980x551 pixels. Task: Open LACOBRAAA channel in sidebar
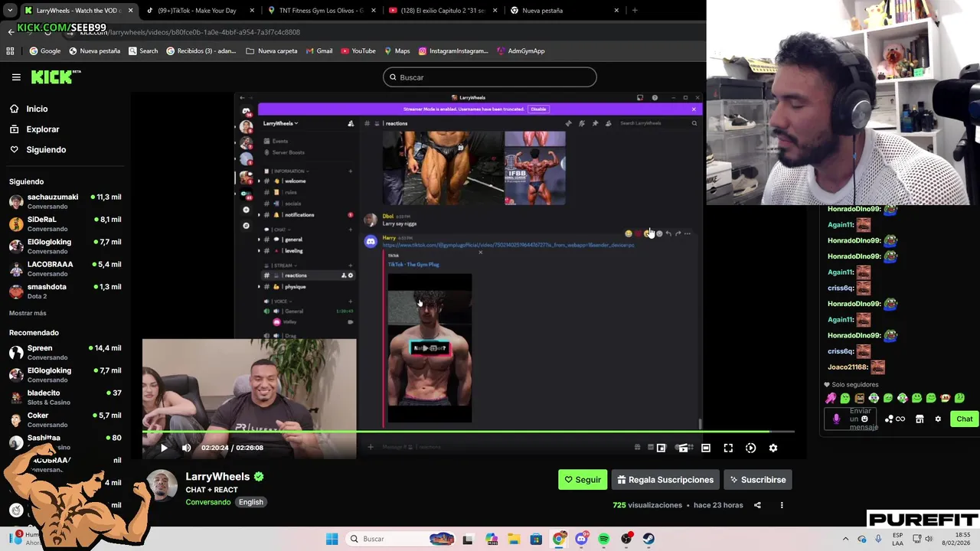tap(65, 269)
